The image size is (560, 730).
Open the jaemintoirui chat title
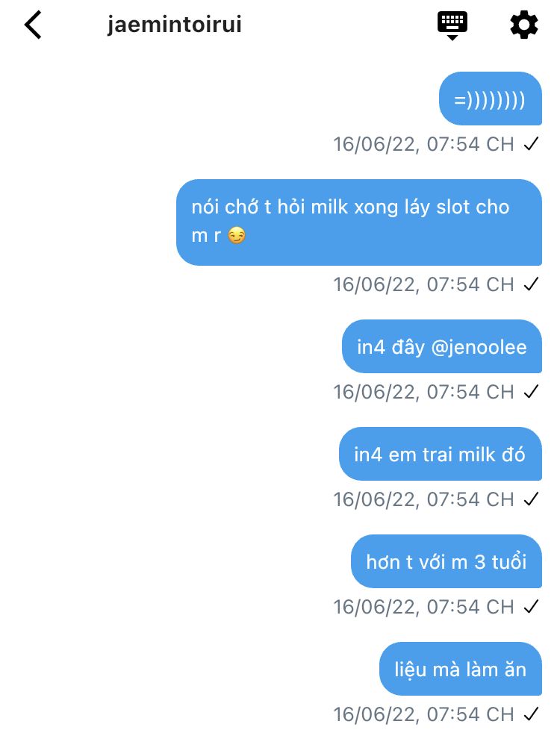[174, 25]
